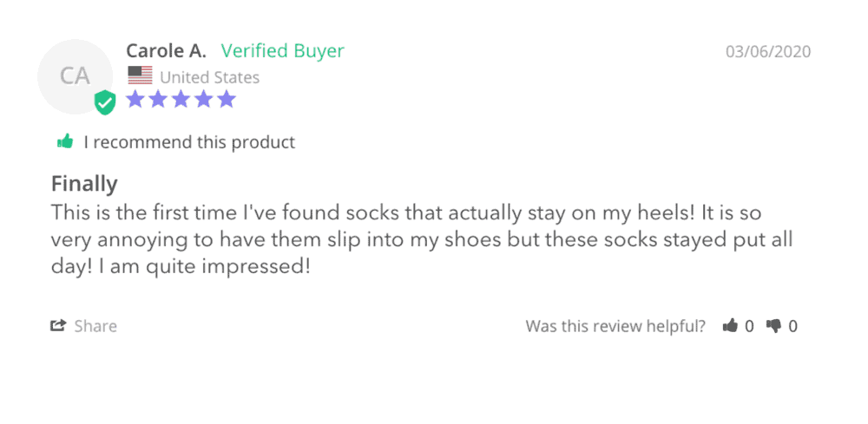Click the review date 03/06/2020
Screen dimensions: 868x424
768,52
